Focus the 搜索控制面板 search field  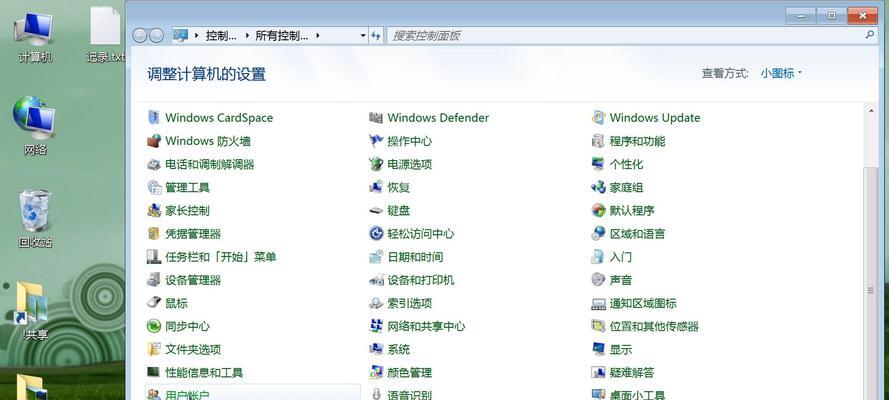[x=631, y=36]
